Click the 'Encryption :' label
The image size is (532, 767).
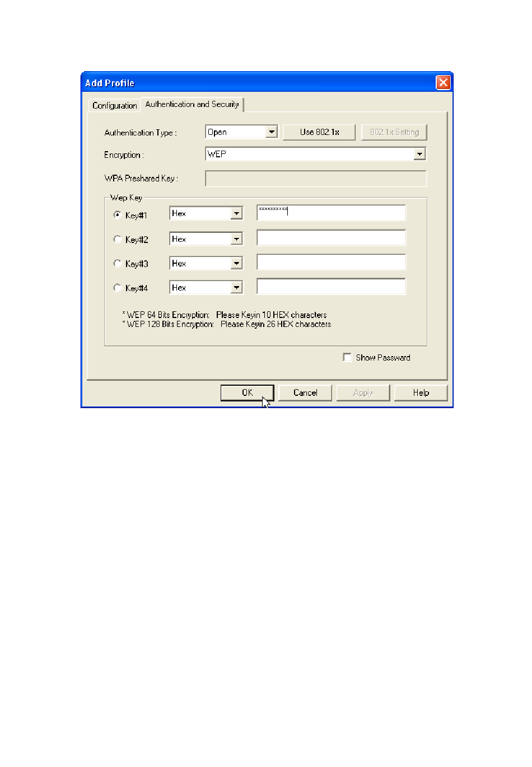(x=124, y=155)
